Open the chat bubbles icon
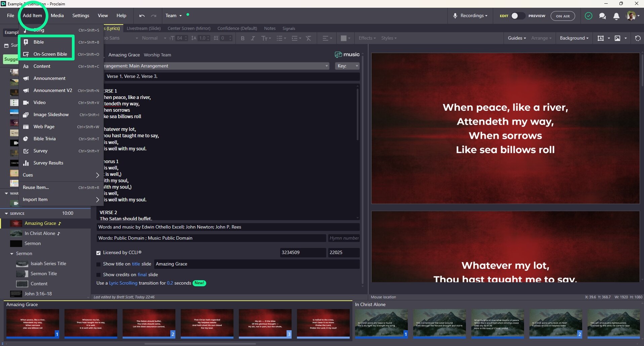This screenshot has width=644, height=346. [602, 16]
